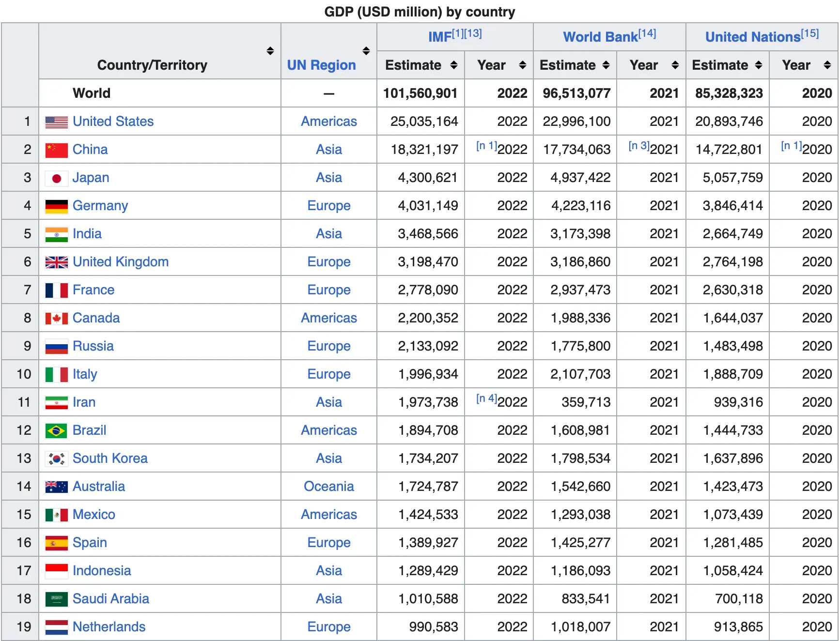Sort by United Nations Year arrows
The height and width of the screenshot is (641, 840).
tap(827, 65)
